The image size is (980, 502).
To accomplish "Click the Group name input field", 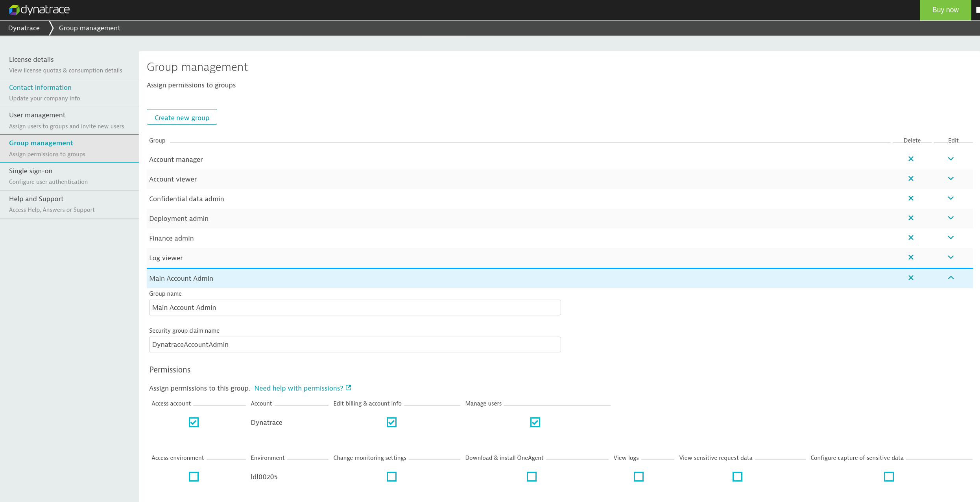I will [x=354, y=307].
